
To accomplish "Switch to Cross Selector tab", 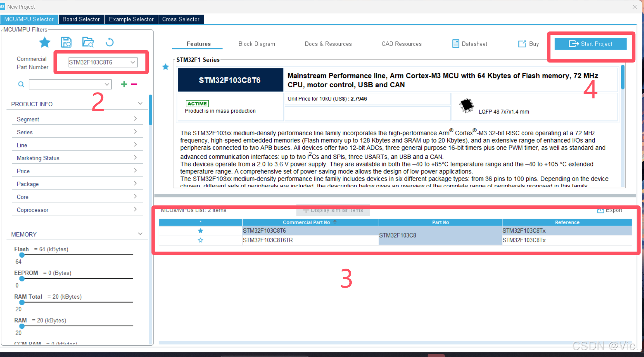I will click(181, 19).
